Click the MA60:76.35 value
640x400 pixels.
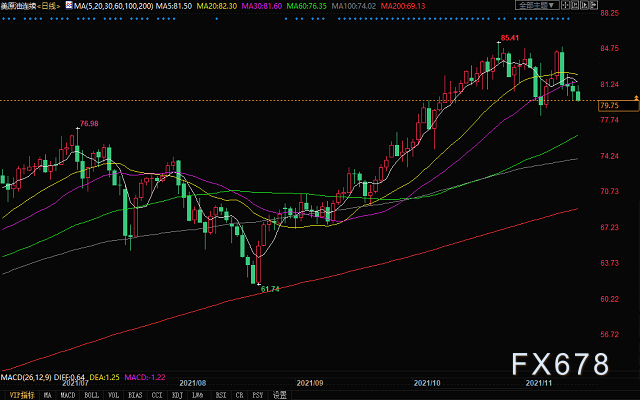307,6
